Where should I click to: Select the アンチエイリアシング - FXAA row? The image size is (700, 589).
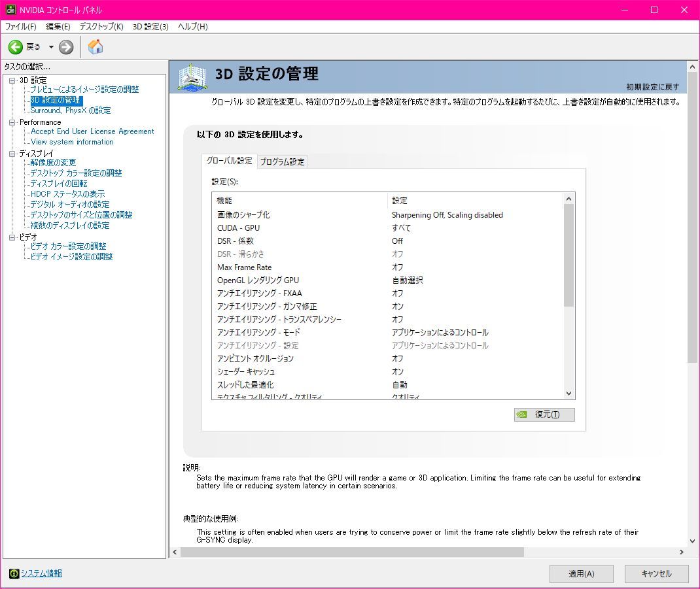coord(387,293)
